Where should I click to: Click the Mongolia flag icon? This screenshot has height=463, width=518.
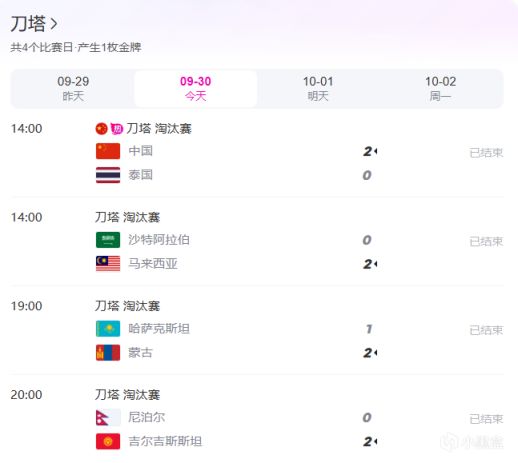[x=108, y=353]
